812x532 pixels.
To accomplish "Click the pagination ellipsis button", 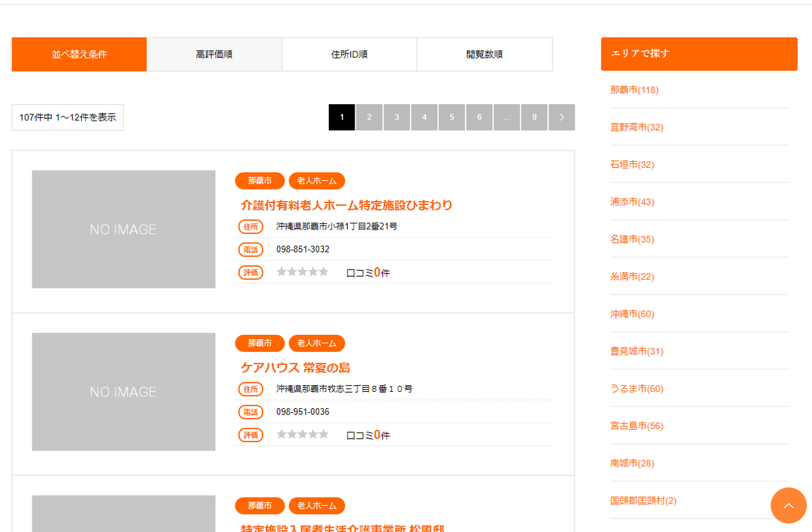I will click(x=507, y=117).
